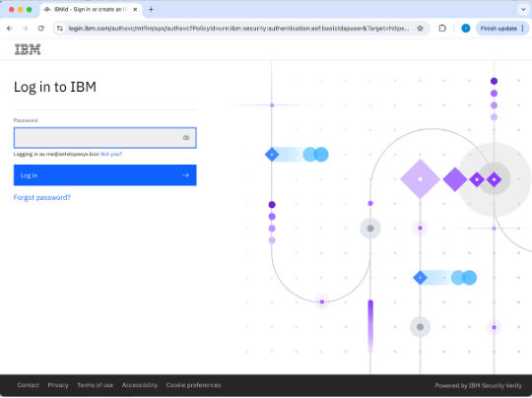Image resolution: width=532 pixels, height=398 pixels.
Task: Bookmark this page with star icon
Action: (x=420, y=29)
